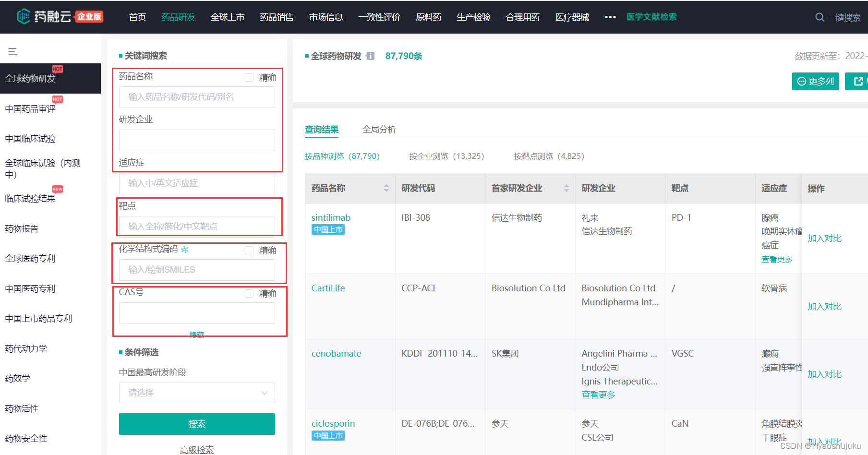Open 合理用药 in the top navigation

pyautogui.click(x=523, y=17)
